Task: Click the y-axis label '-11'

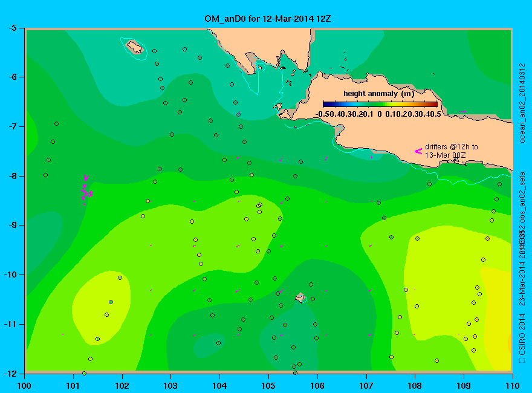Action: pos(10,324)
